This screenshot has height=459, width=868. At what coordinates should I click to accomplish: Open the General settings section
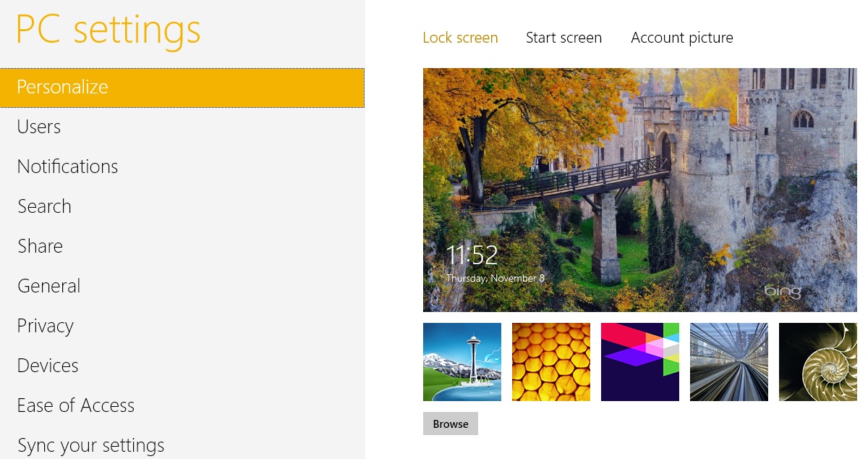coord(48,285)
